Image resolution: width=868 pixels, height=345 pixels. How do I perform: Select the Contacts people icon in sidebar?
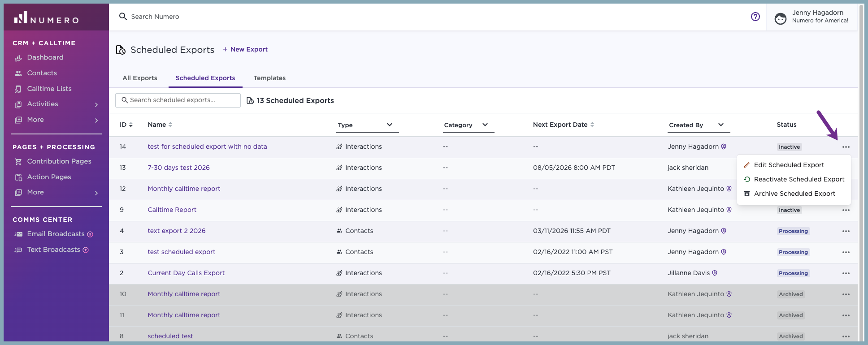tap(18, 73)
